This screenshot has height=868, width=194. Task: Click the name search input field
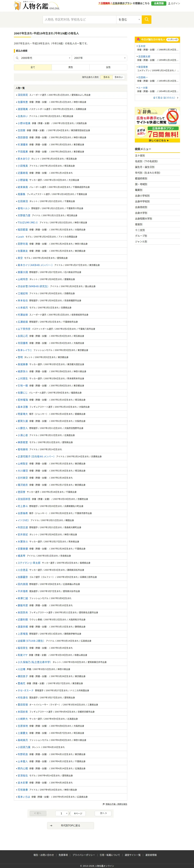point(80,20)
